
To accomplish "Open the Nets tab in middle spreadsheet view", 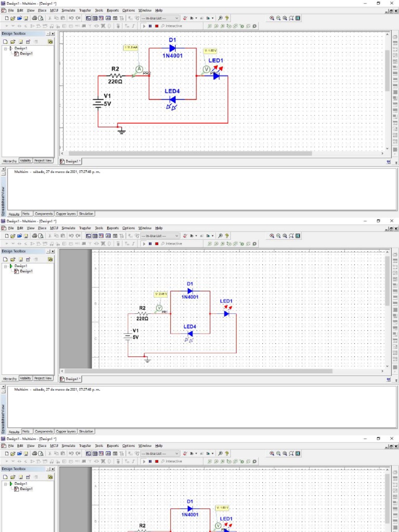I will pos(25,431).
